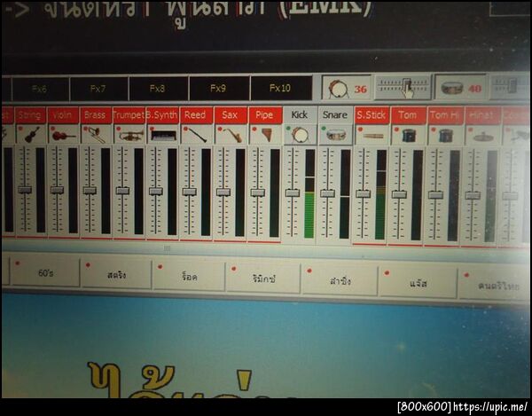Click the Reed clarinet icon
This screenshot has height=416, width=532.
[x=196, y=136]
